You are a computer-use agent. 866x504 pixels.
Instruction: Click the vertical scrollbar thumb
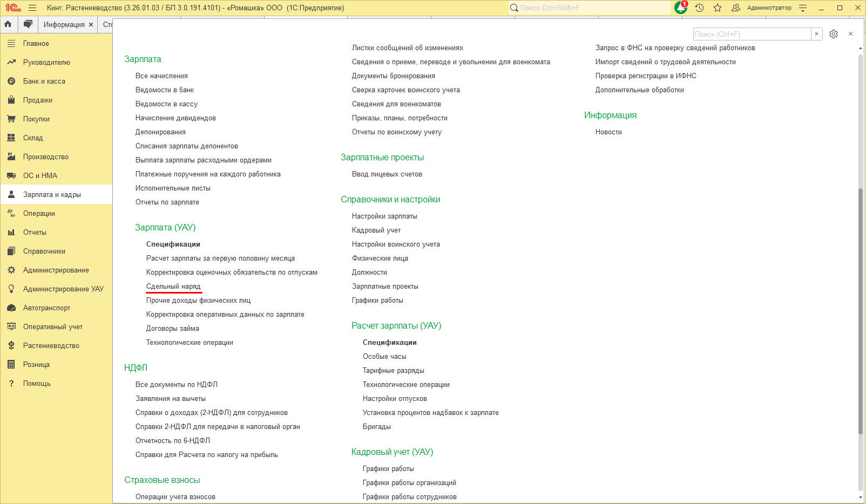pyautogui.click(x=861, y=311)
